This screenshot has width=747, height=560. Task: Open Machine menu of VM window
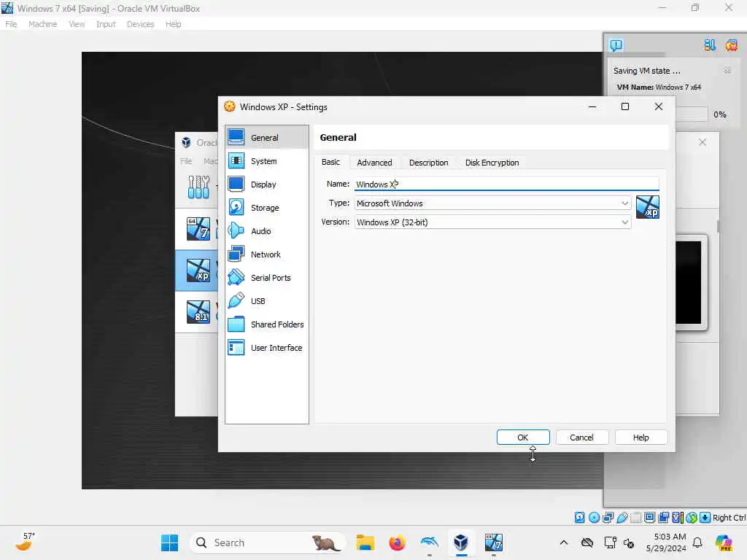point(43,24)
